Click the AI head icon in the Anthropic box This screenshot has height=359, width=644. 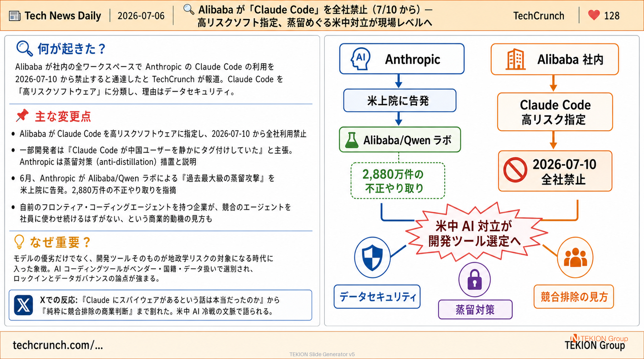361,59
